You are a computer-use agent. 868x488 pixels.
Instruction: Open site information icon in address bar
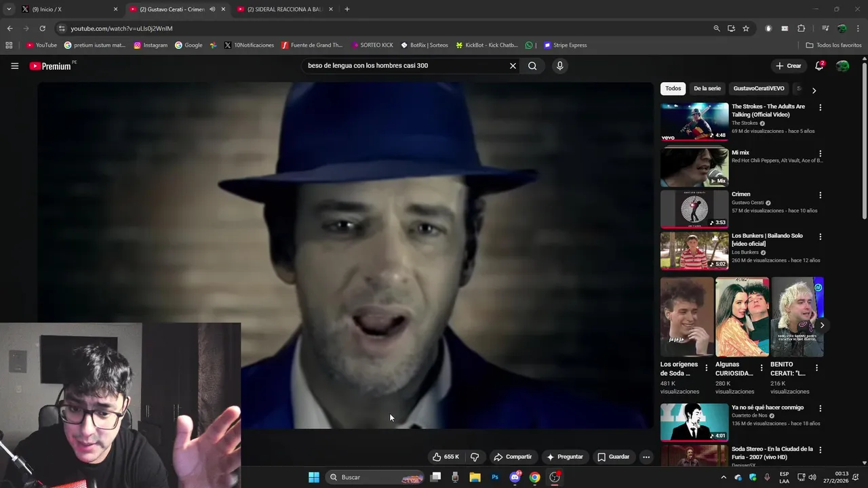62,28
